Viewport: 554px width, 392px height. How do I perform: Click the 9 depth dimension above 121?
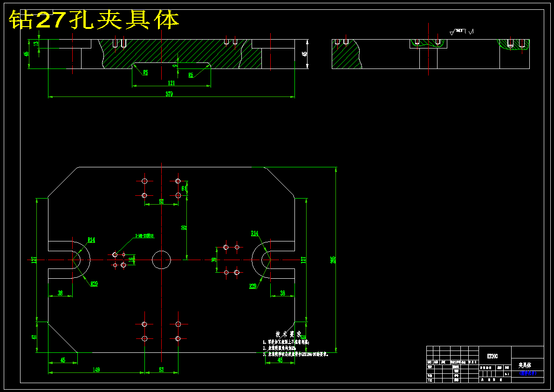click(x=174, y=66)
